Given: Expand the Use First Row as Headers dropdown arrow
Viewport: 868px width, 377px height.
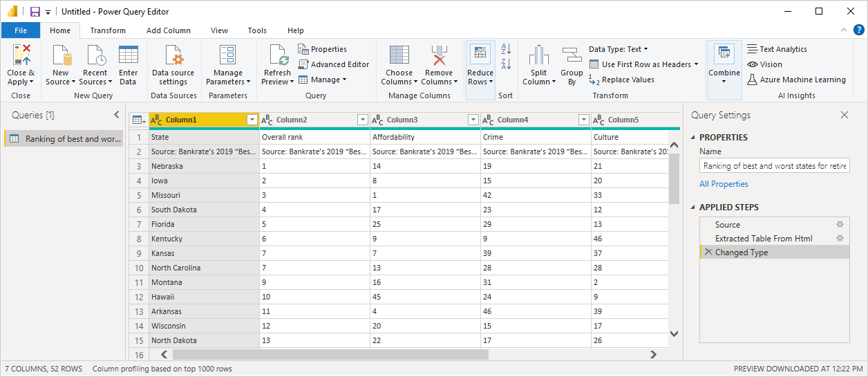Looking at the screenshot, I should [696, 64].
